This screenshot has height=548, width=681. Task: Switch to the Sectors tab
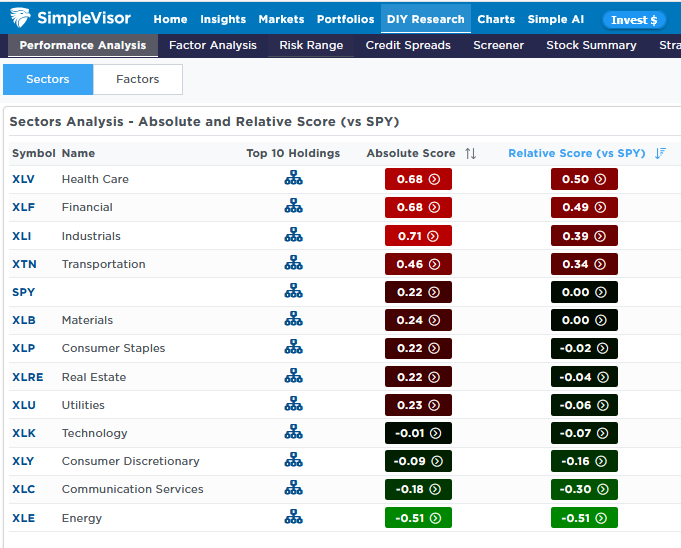click(48, 79)
